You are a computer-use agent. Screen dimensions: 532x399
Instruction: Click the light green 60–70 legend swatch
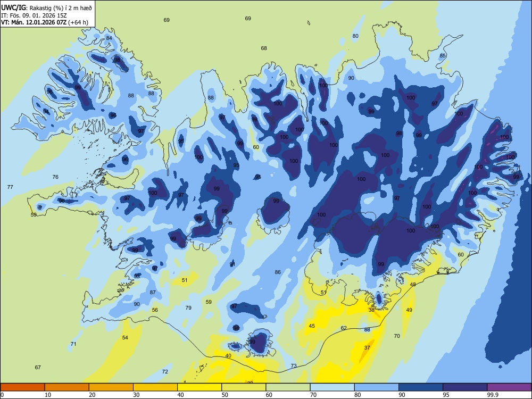coord(288,387)
